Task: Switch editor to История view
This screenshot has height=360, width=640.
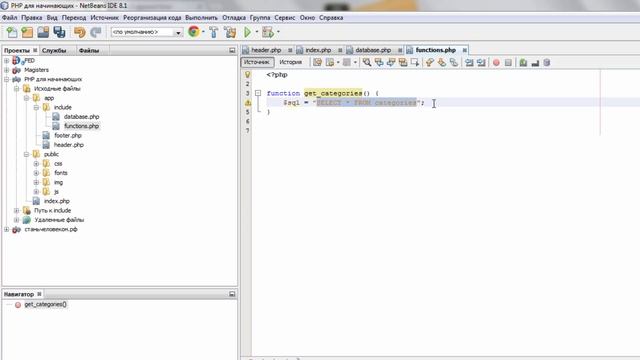Action: click(290, 62)
